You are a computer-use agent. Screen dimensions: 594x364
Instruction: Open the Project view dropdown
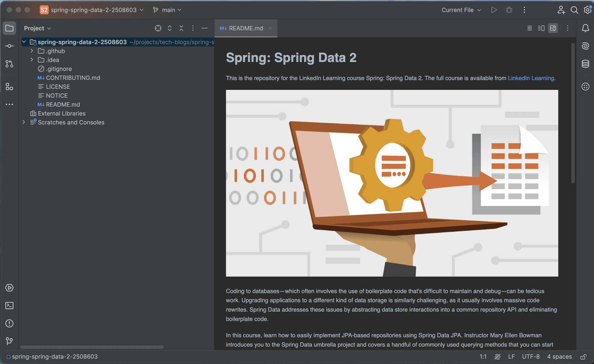(x=37, y=28)
